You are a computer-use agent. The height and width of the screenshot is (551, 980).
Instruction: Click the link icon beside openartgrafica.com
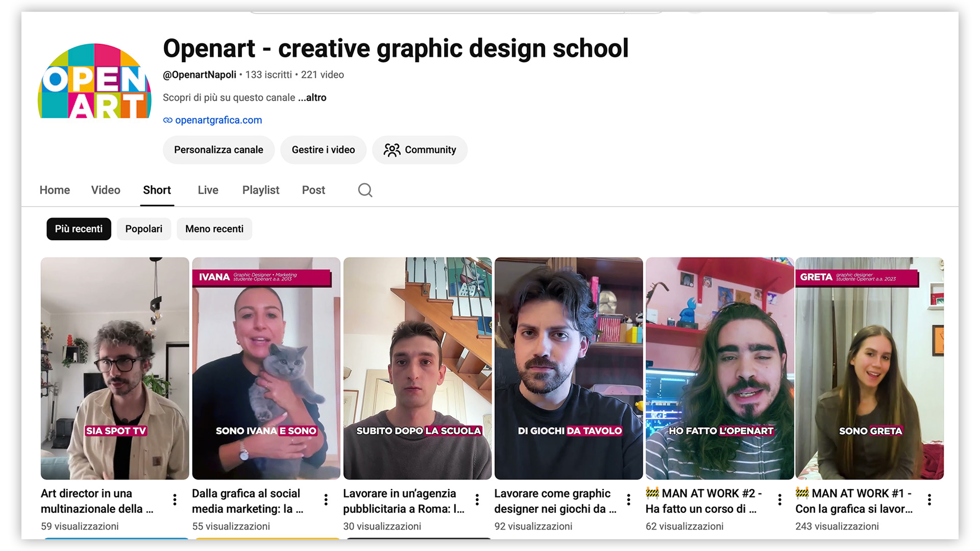pos(167,120)
